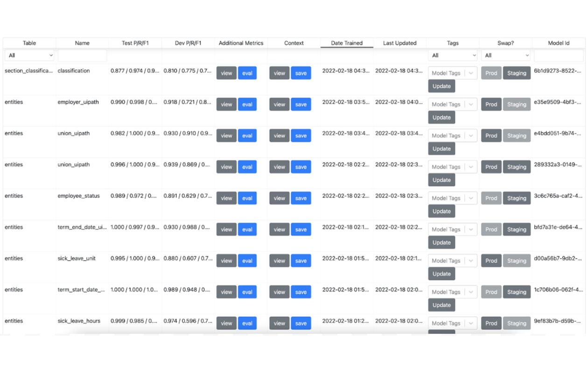Update tags for the employee_status model
Viewport: 588px width, 369px height.
click(x=441, y=211)
